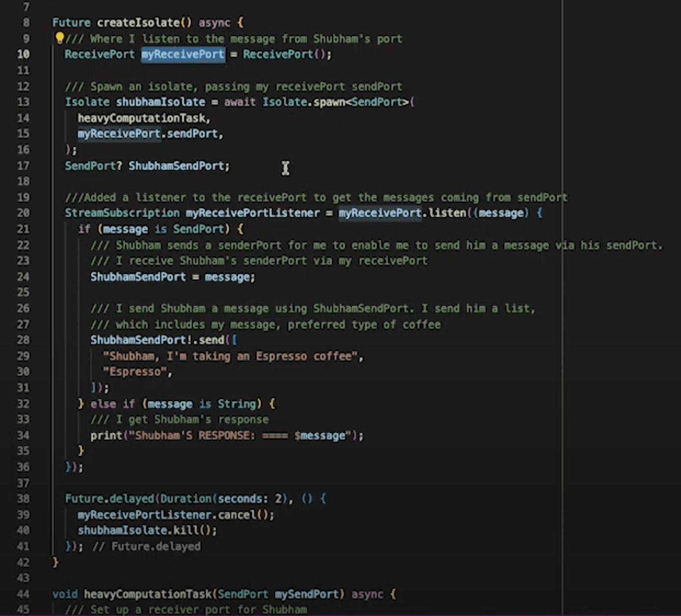Viewport: 681px width, 616px height.
Task: Click line number 10 in the gutter
Action: 23,54
